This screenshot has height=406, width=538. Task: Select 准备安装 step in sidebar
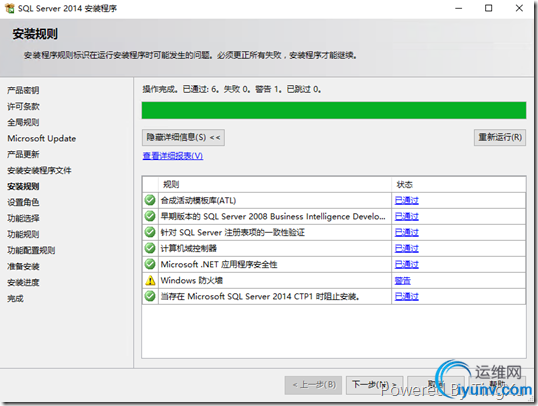pos(23,266)
